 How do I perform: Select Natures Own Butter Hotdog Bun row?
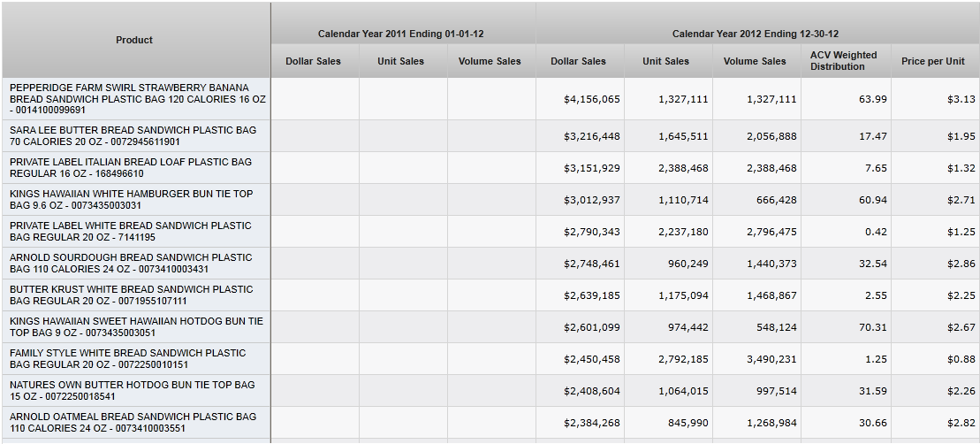click(x=132, y=391)
